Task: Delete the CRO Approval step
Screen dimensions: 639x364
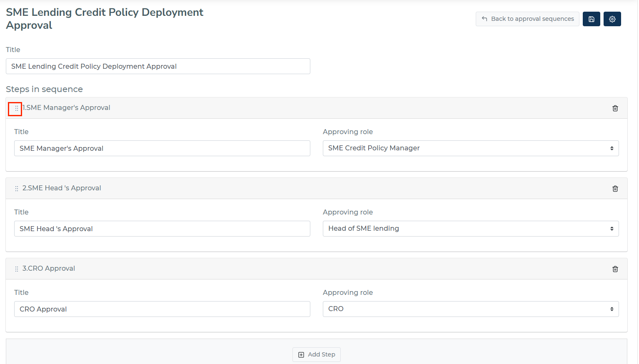Action: (615, 269)
